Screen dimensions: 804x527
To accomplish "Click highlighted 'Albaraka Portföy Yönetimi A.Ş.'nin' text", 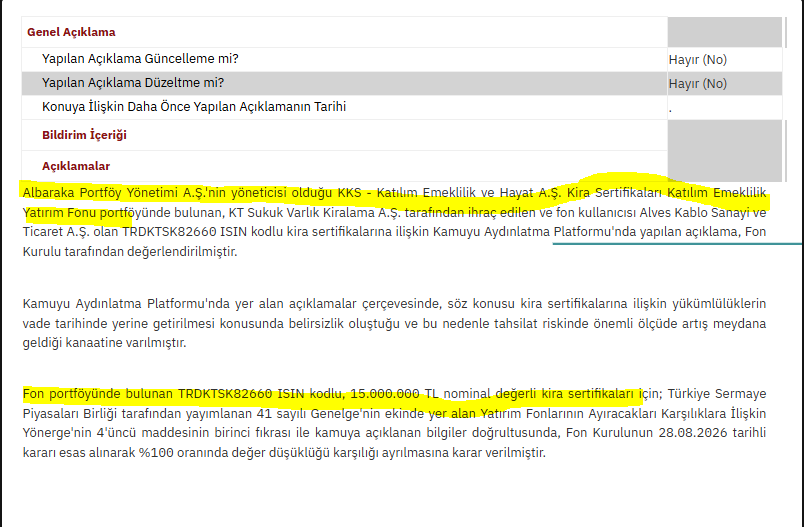I will [124, 193].
